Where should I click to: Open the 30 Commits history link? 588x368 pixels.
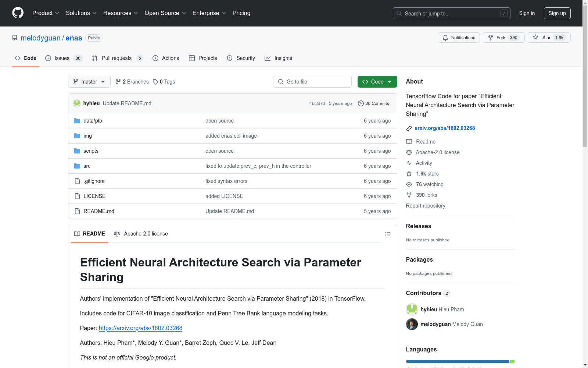coord(373,103)
